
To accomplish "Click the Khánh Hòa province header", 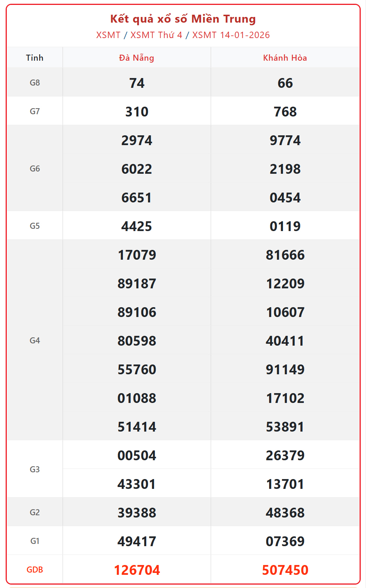I will tap(285, 58).
